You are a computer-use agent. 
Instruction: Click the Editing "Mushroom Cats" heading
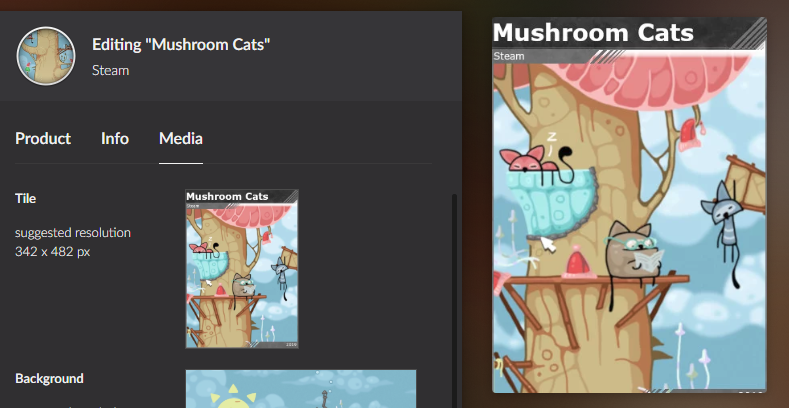coord(181,44)
